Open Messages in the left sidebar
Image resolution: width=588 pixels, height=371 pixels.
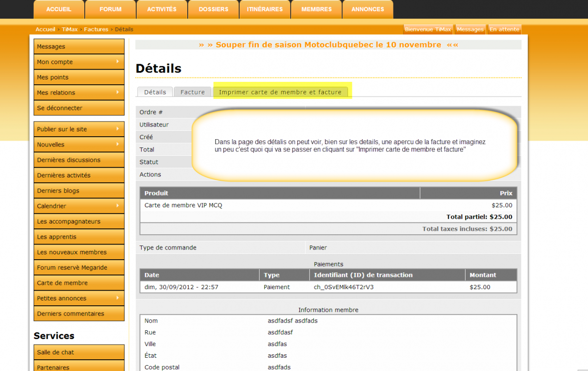79,47
